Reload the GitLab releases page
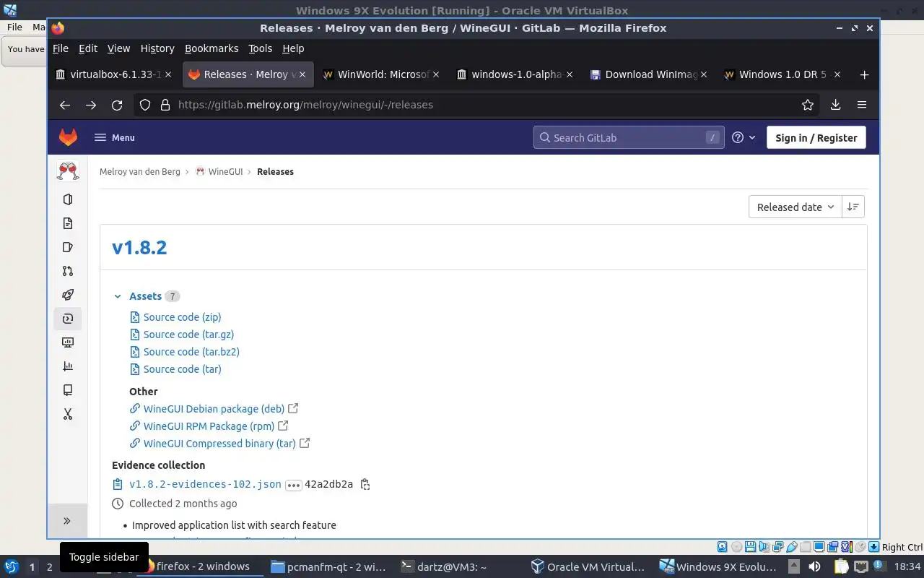 click(x=117, y=105)
